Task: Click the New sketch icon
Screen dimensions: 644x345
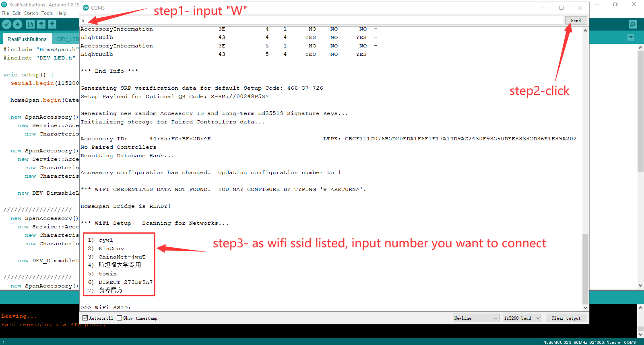Action: point(30,25)
